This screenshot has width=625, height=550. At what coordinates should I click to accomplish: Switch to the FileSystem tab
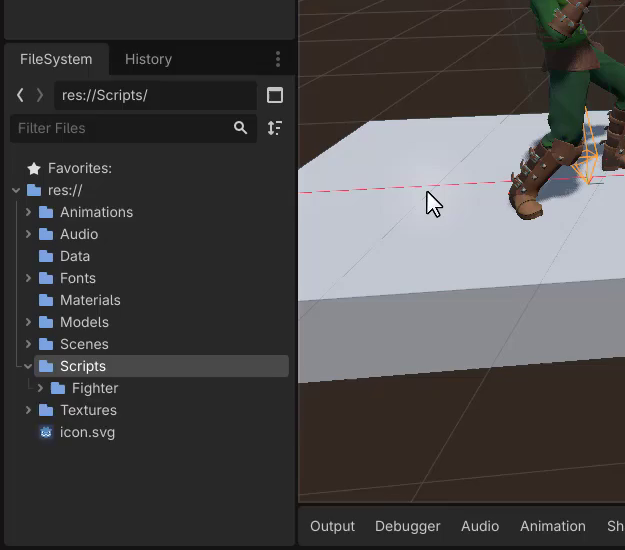(x=56, y=59)
